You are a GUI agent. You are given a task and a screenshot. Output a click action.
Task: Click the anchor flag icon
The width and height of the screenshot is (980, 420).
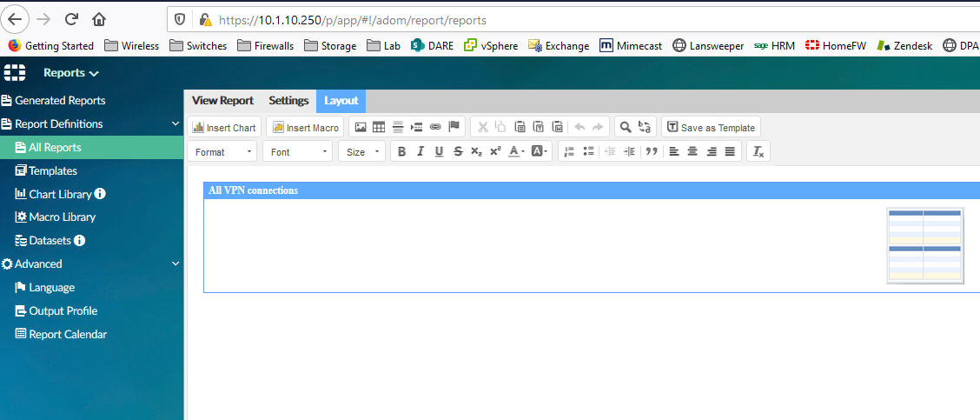[454, 127]
